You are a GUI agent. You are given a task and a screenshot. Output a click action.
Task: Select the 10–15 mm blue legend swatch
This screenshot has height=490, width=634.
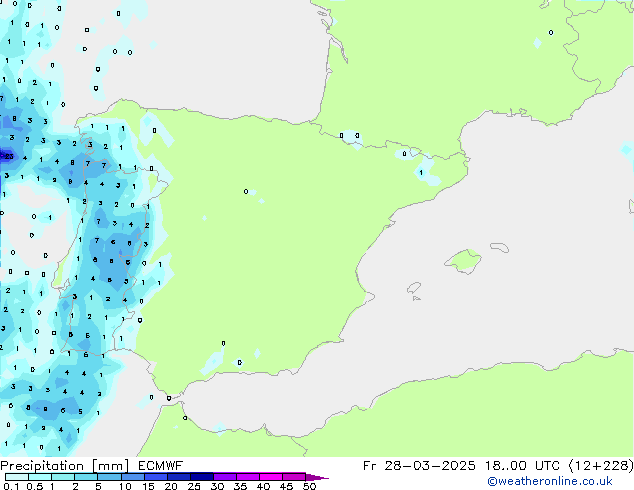(132, 477)
